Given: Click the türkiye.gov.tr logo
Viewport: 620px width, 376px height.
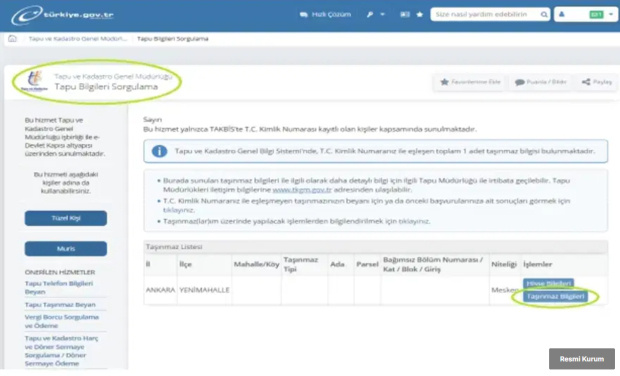Looking at the screenshot, I should point(62,15).
